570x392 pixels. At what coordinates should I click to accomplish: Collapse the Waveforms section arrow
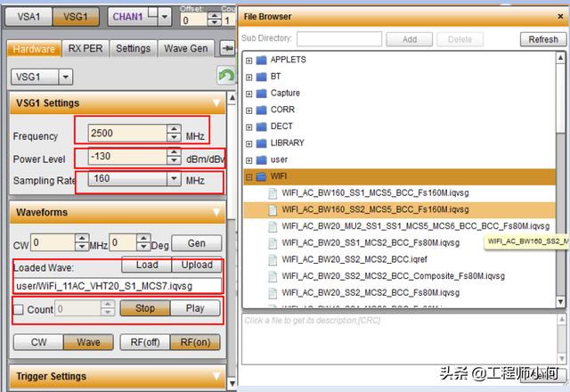[x=216, y=213]
